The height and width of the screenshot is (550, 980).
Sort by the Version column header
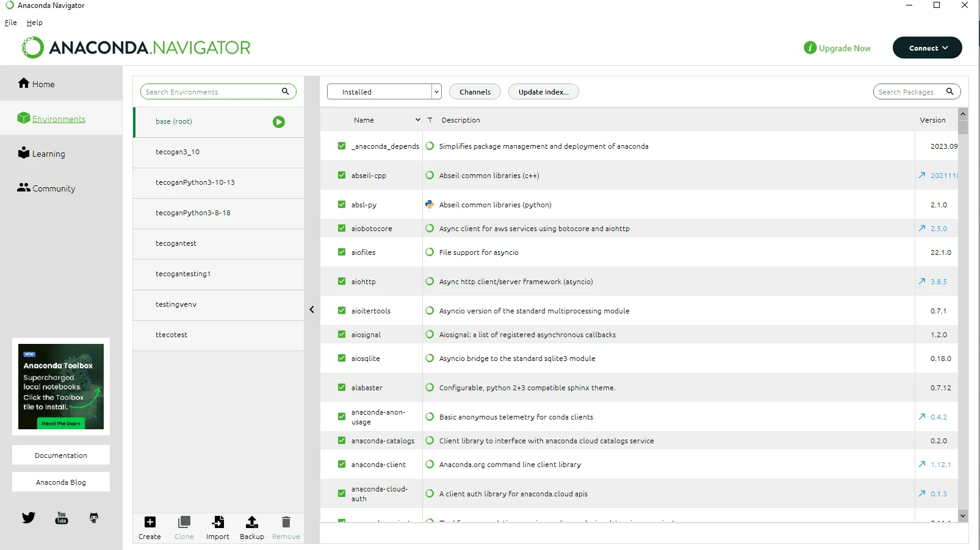pos(932,120)
